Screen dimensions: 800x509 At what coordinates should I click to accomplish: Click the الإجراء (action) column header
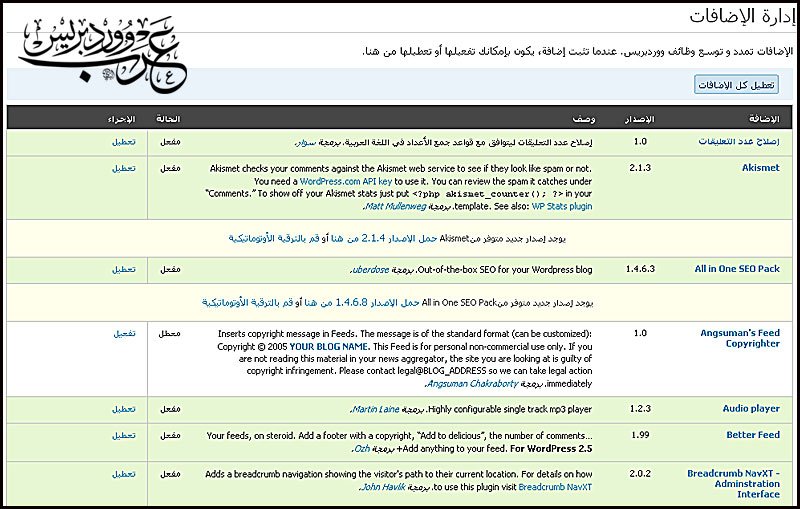(121, 119)
